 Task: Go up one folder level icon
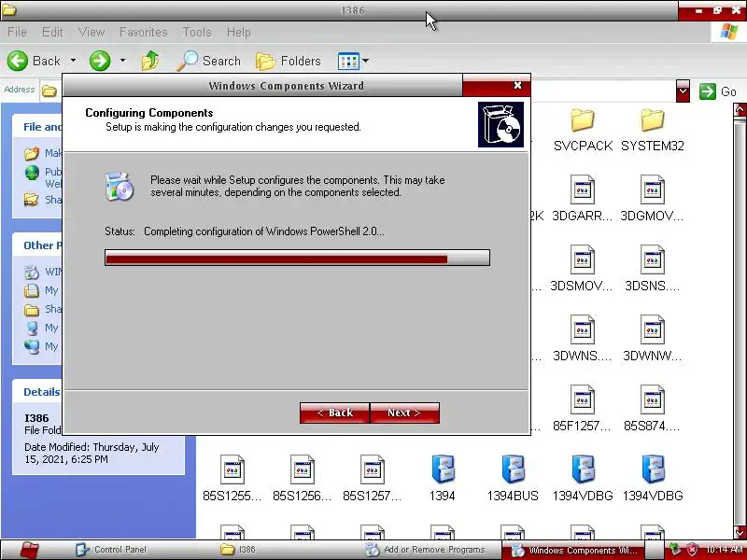[150, 61]
